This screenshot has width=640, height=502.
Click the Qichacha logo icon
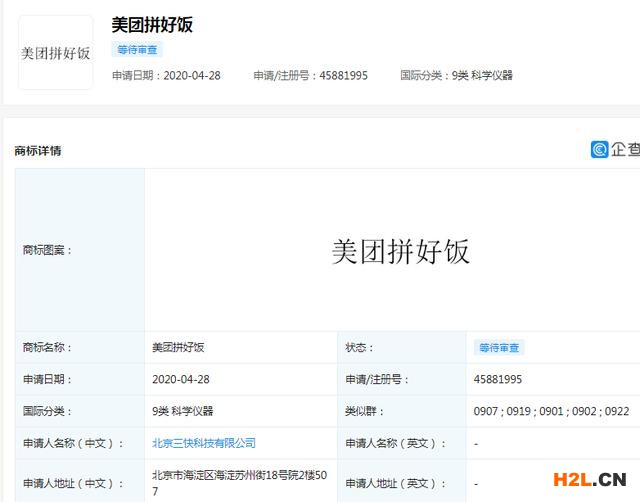coord(600,150)
